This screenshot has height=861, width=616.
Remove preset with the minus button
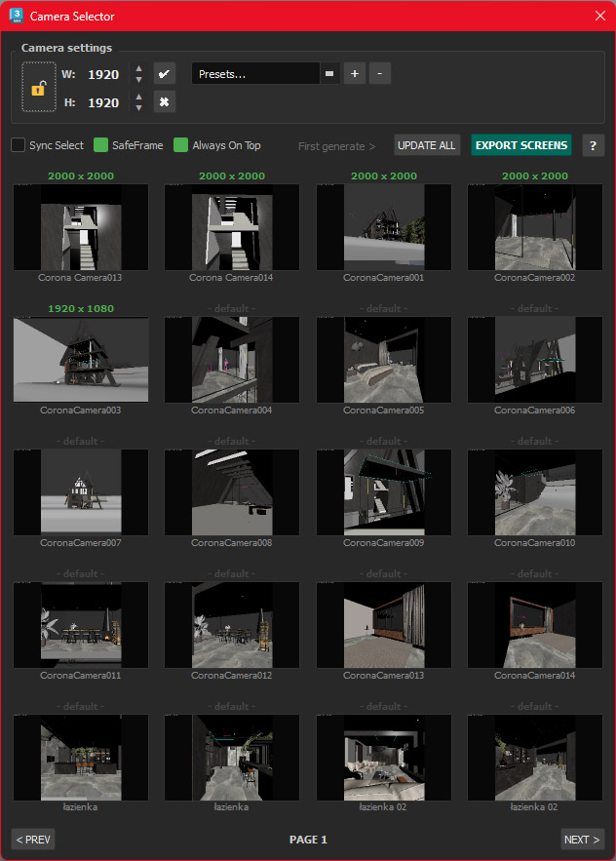380,73
